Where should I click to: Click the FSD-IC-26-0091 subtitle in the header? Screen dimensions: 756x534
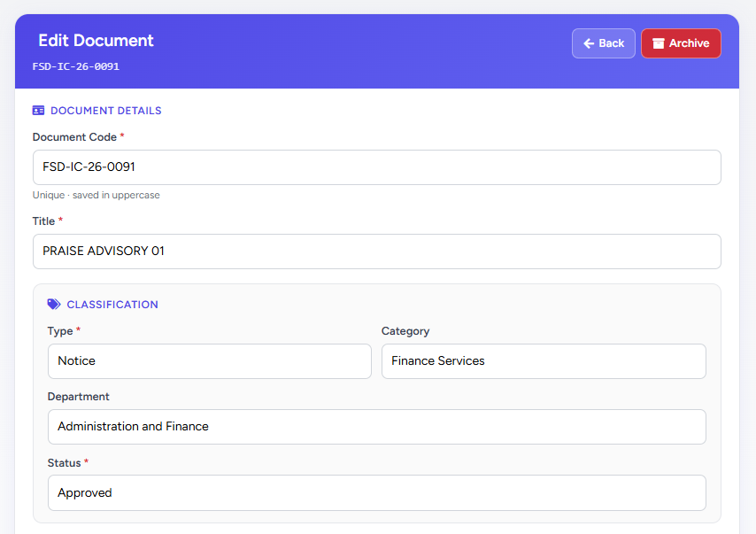pyautogui.click(x=76, y=66)
